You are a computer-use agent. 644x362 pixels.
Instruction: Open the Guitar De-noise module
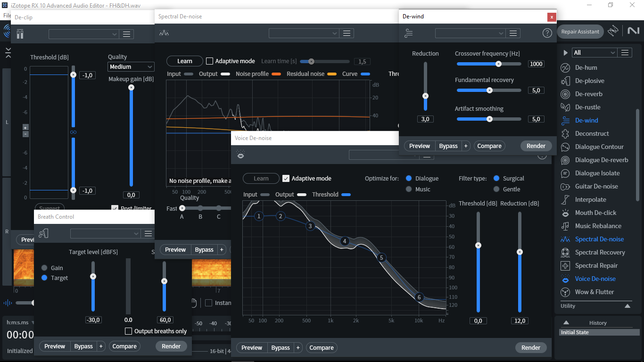(x=596, y=186)
